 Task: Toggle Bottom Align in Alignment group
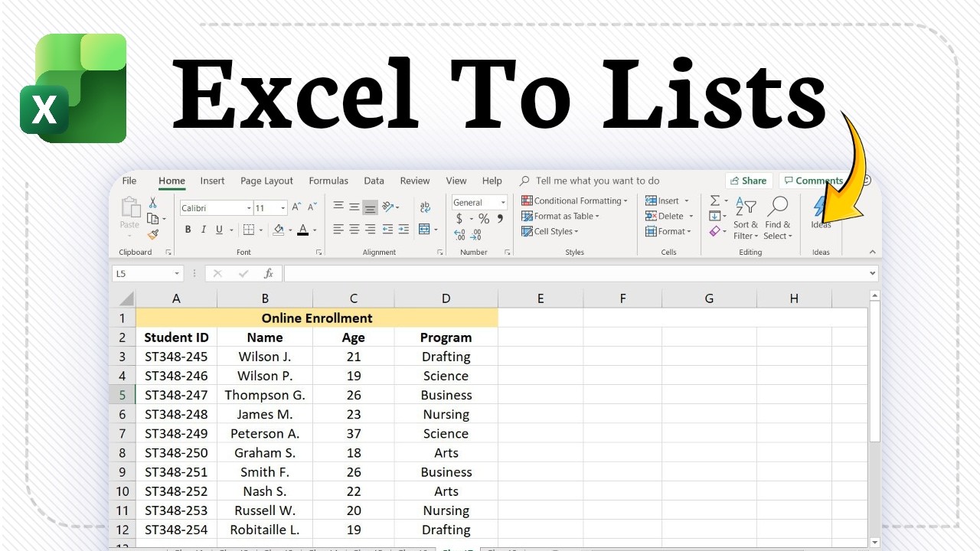click(371, 207)
